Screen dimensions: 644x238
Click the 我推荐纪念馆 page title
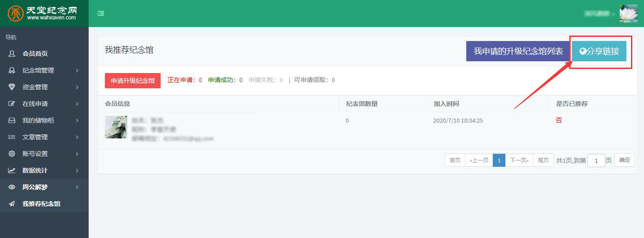[129, 50]
